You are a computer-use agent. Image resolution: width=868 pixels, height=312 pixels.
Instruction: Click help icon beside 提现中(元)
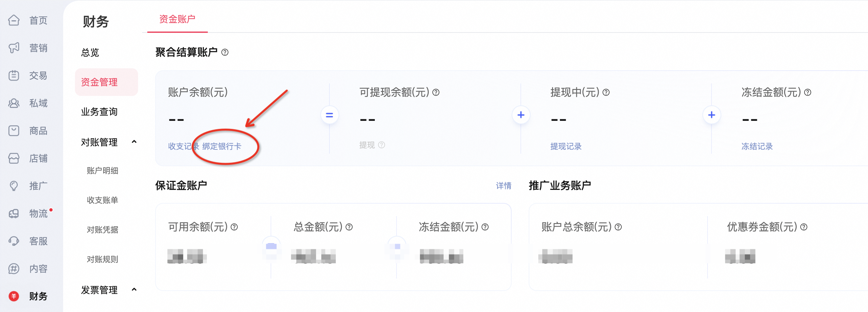coord(606,92)
